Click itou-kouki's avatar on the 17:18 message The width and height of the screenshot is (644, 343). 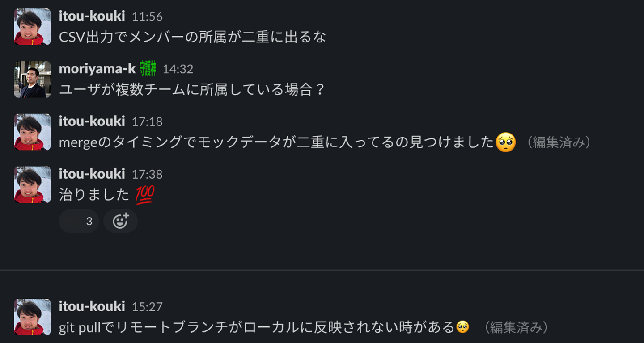pos(32,132)
